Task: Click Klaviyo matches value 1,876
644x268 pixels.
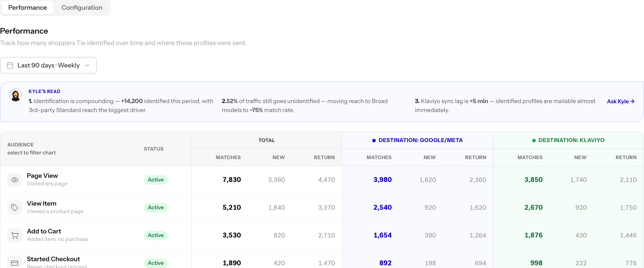Action: 533,235
